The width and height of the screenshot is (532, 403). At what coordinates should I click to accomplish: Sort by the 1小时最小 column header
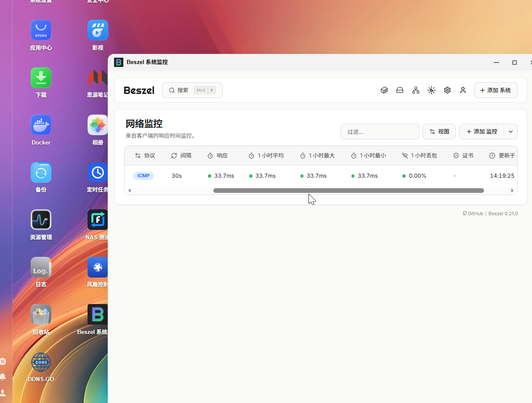(x=368, y=155)
